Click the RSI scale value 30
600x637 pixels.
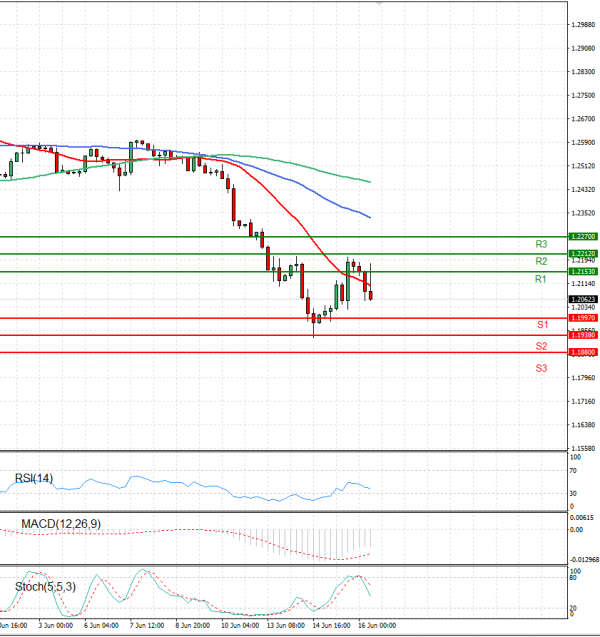click(x=573, y=494)
